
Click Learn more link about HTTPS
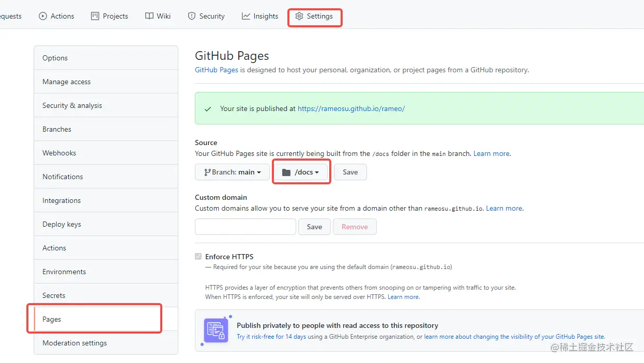point(403,297)
